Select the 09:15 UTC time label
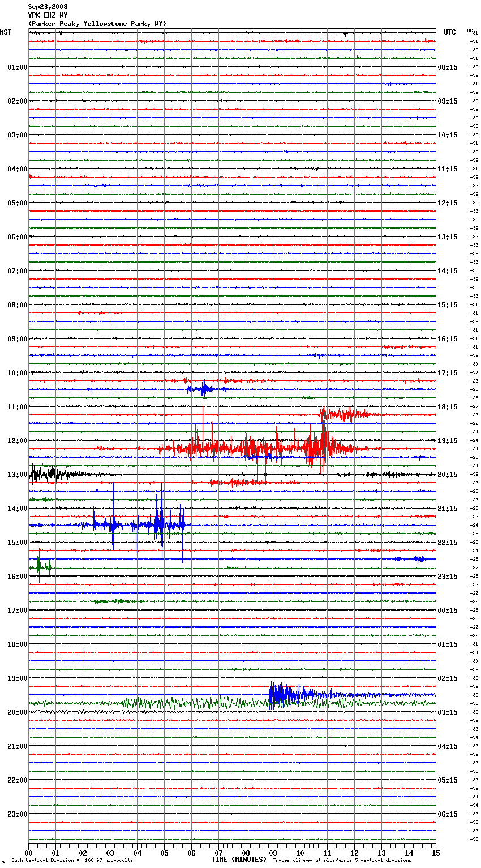Image resolution: width=481 pixels, height=868 pixels. (448, 101)
